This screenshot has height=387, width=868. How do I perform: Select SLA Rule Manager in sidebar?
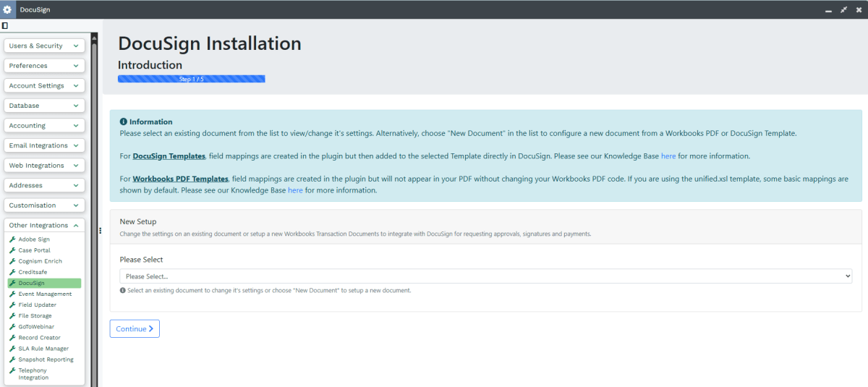click(x=43, y=349)
